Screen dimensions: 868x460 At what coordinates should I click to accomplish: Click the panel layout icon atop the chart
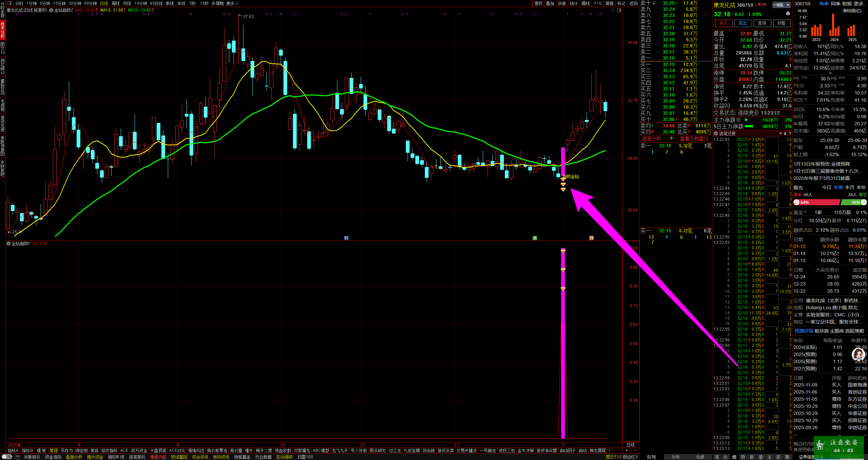coord(619,11)
